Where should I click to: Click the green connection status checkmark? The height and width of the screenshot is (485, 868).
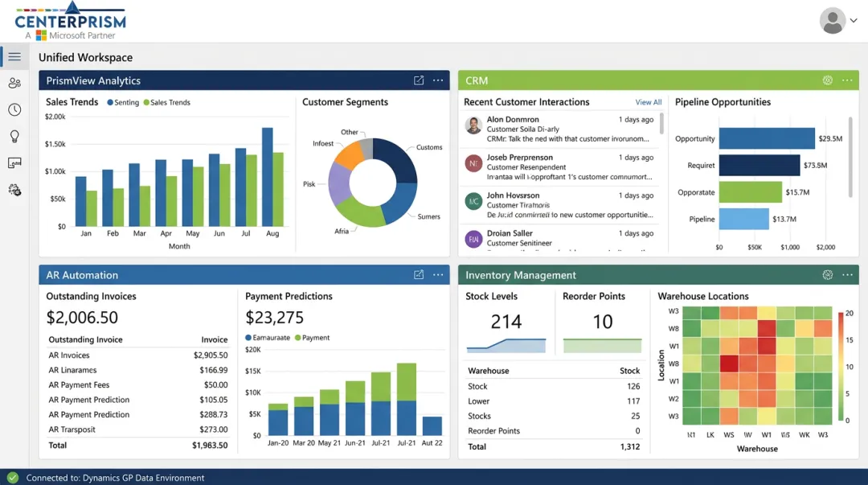coord(13,477)
